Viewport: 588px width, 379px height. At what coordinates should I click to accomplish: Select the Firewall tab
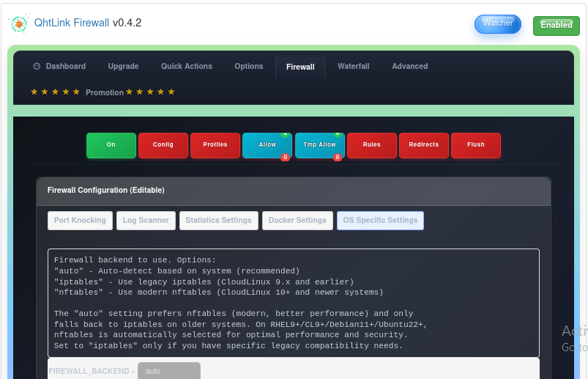(300, 67)
